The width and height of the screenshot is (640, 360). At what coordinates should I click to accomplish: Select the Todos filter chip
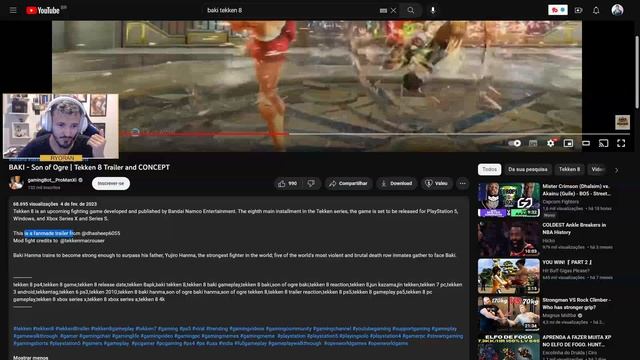[489, 169]
